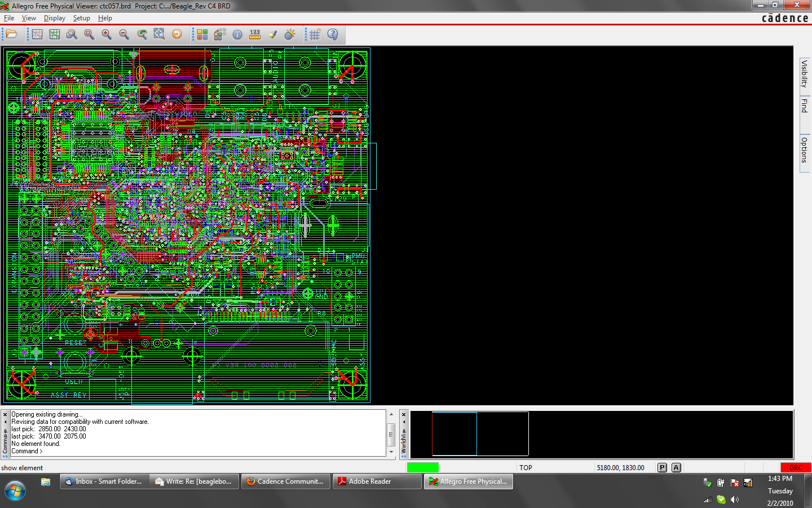The width and height of the screenshot is (812, 508).
Task: Click the Zoom Out magnifier
Action: tap(124, 34)
